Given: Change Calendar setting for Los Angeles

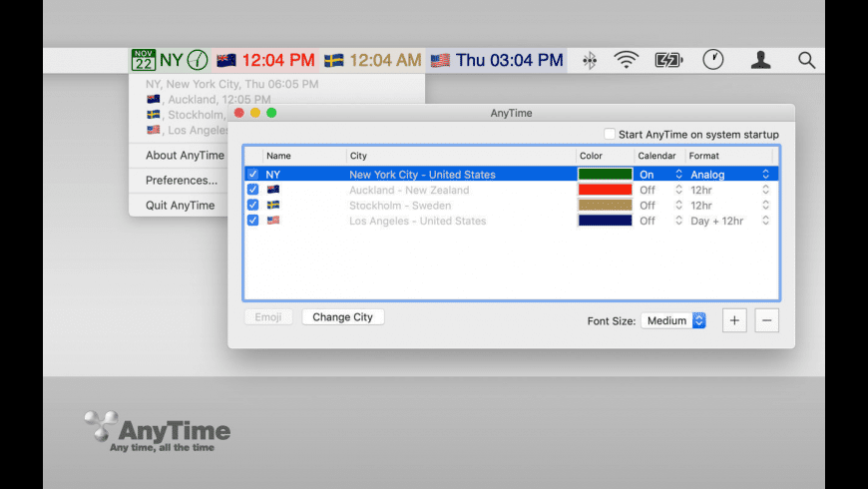Looking at the screenshot, I should (x=660, y=221).
